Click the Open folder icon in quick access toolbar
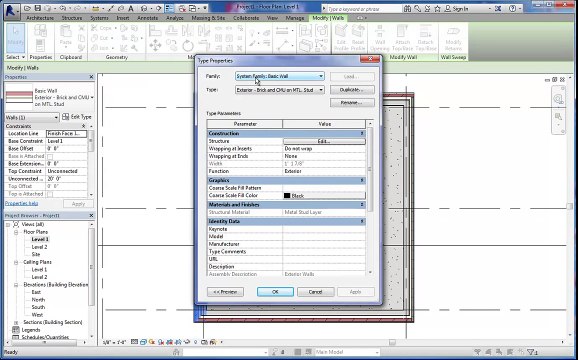This screenshot has width=578, height=360. [x=27, y=8]
